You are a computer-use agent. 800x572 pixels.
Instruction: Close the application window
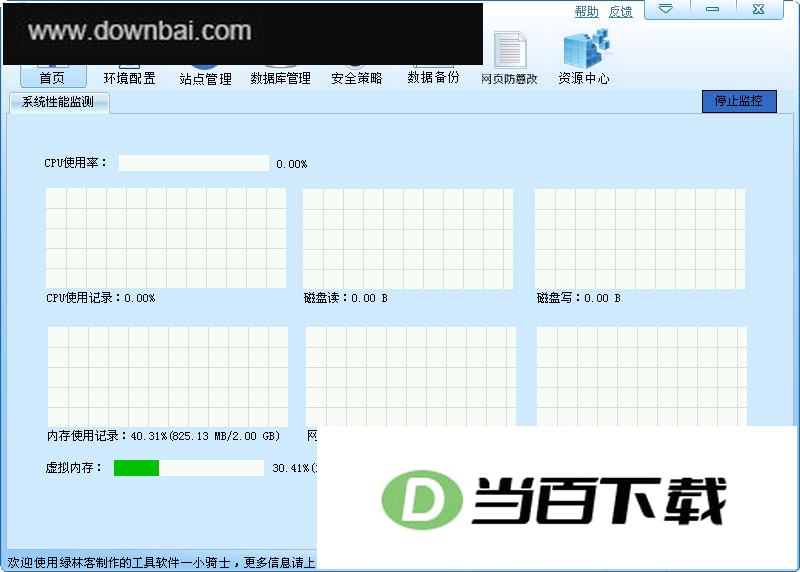click(759, 9)
